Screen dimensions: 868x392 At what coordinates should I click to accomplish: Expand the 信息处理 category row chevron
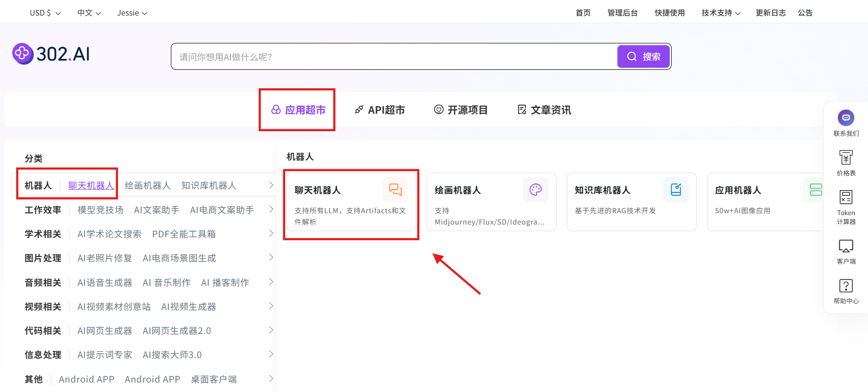271,354
